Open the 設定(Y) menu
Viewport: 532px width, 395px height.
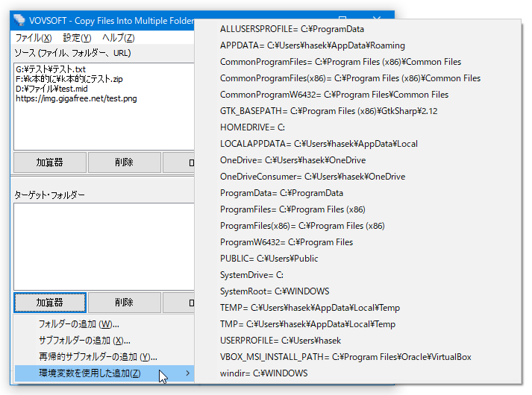tap(77, 37)
